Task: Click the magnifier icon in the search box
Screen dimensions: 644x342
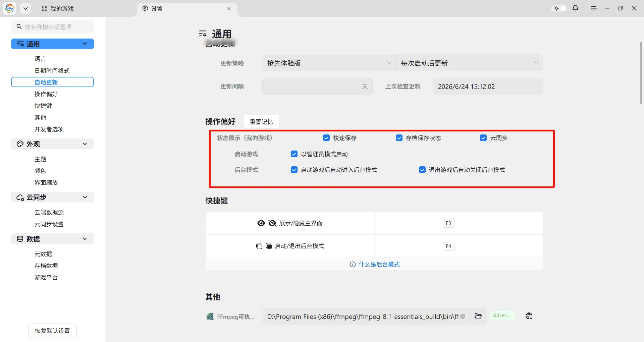Action: (19, 27)
